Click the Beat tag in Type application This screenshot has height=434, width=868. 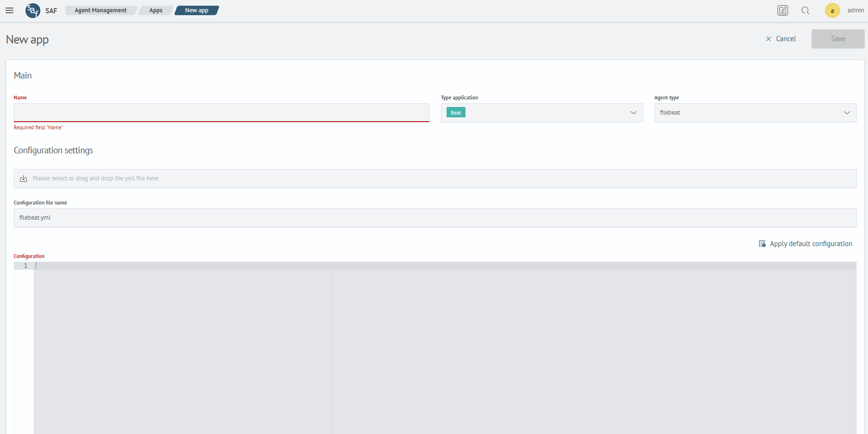456,113
